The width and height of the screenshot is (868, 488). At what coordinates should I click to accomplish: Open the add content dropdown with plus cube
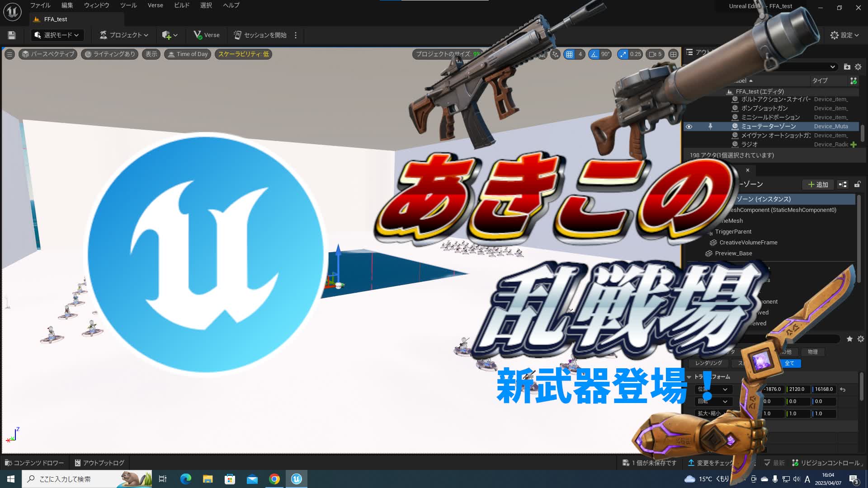[170, 35]
